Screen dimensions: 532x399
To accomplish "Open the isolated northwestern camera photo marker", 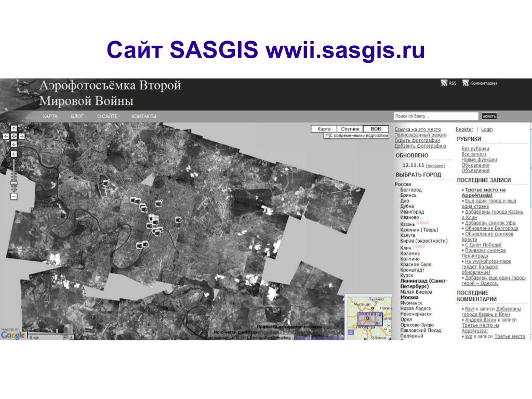I will point(106,183).
